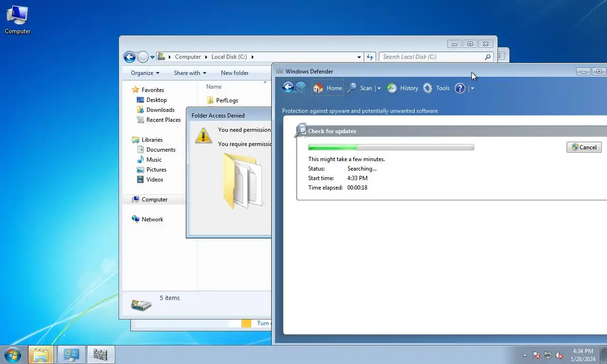Click the update search progress bar
Screen dimensions: 607x364
[x=391, y=147]
